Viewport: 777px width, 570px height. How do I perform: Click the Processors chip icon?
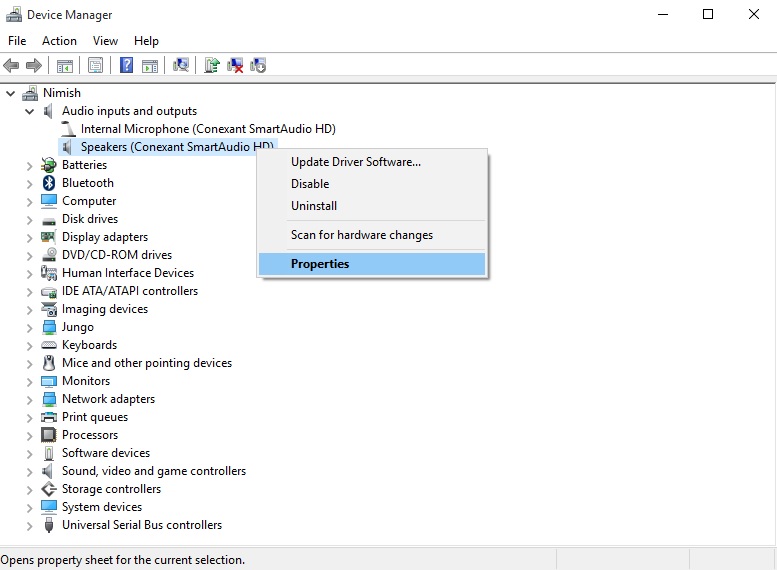pos(49,435)
